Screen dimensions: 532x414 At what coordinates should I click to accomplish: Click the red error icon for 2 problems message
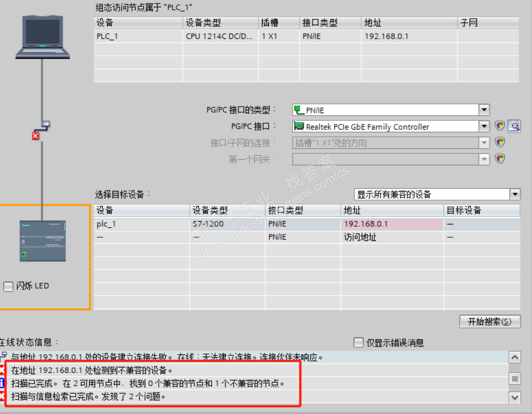coord(2,396)
